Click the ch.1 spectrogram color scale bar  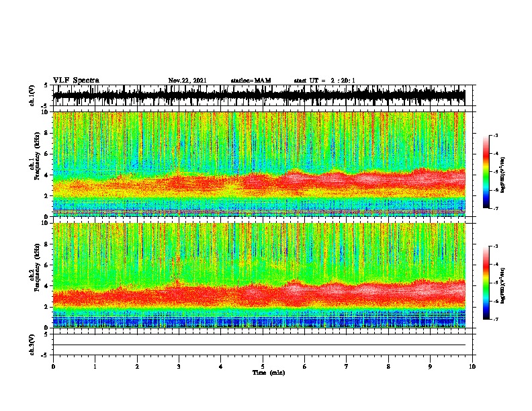tap(486, 172)
